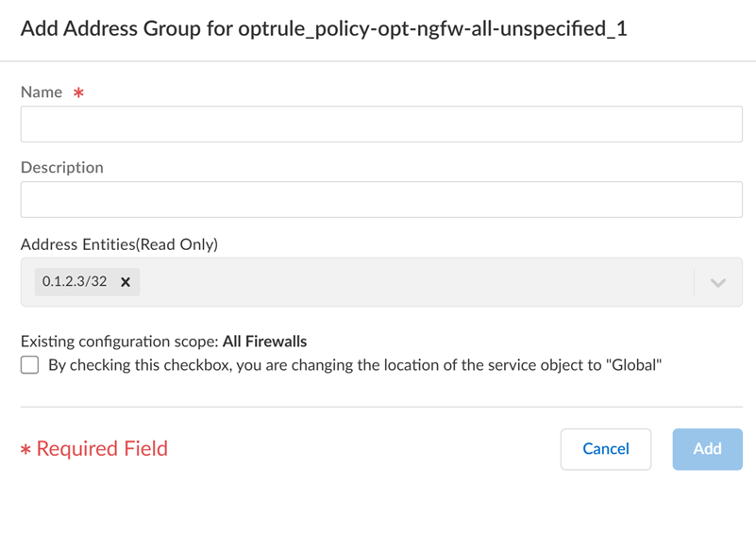Click the blue Add button
Image resolution: width=756 pixels, height=551 pixels.
tap(707, 449)
